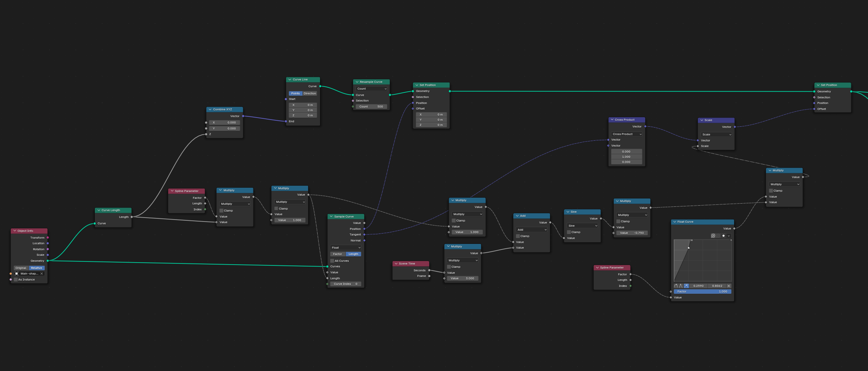The height and width of the screenshot is (371, 868).
Task: Toggle clipping options in Float Curve node
Action: [724, 236]
